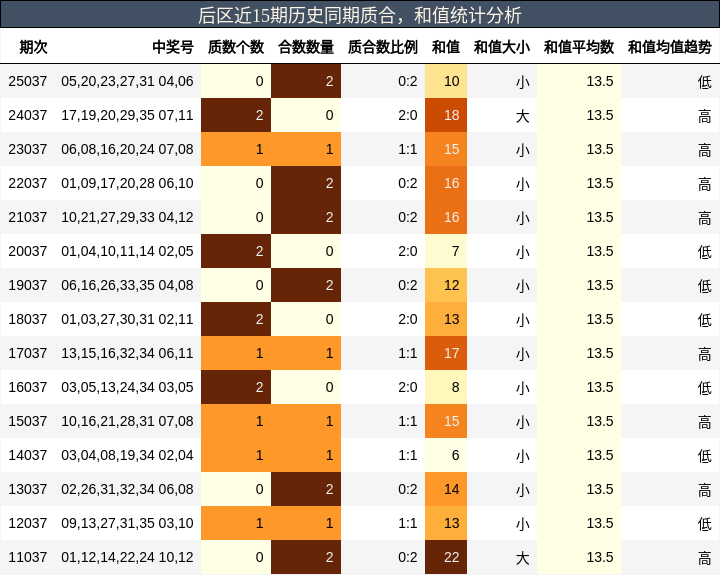Viewport: 720px width, 575px height.
Task: Click winning numbers 02,26,31,32,34 06,08
Action: coord(127,489)
